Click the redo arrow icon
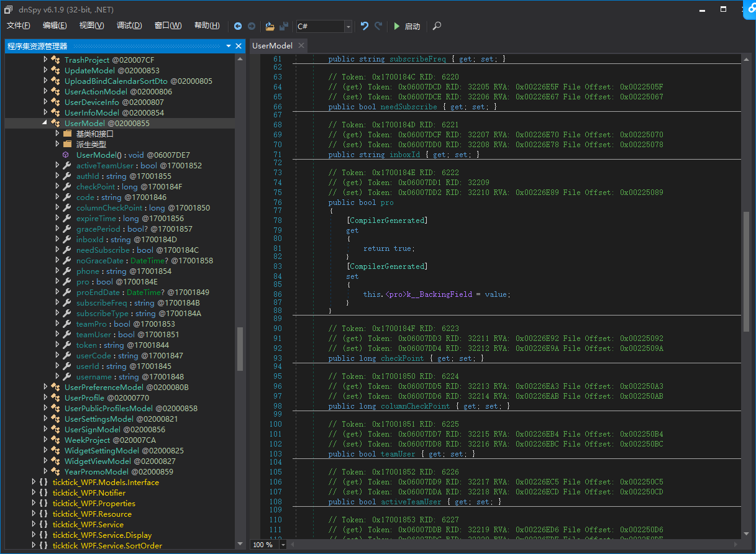This screenshot has width=756, height=554. coord(378,26)
